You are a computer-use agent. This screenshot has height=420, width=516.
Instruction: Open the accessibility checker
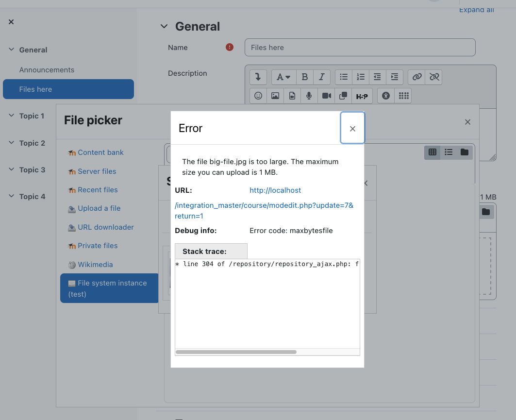pyautogui.click(x=386, y=96)
